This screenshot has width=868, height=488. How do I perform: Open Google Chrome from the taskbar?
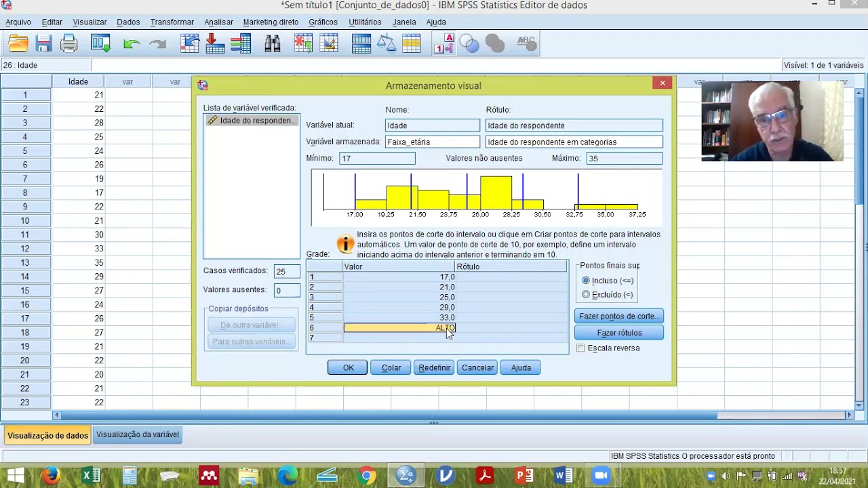367,476
